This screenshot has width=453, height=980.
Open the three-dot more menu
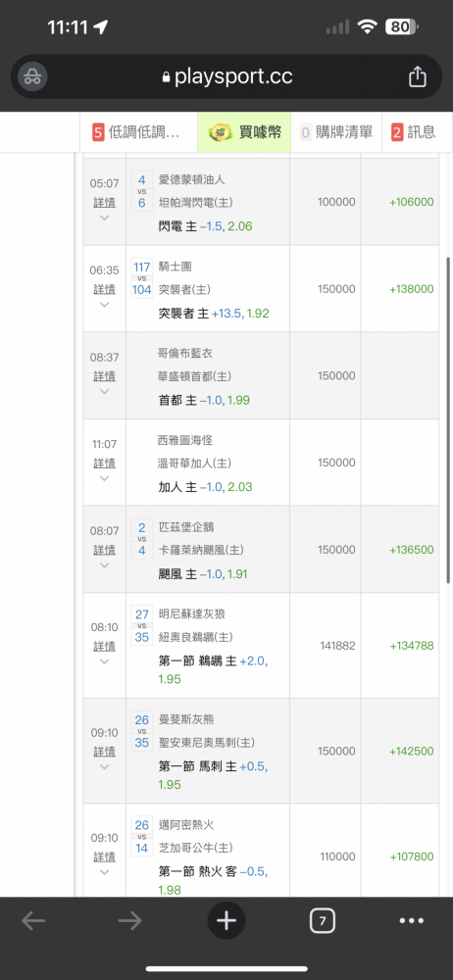pyautogui.click(x=411, y=921)
